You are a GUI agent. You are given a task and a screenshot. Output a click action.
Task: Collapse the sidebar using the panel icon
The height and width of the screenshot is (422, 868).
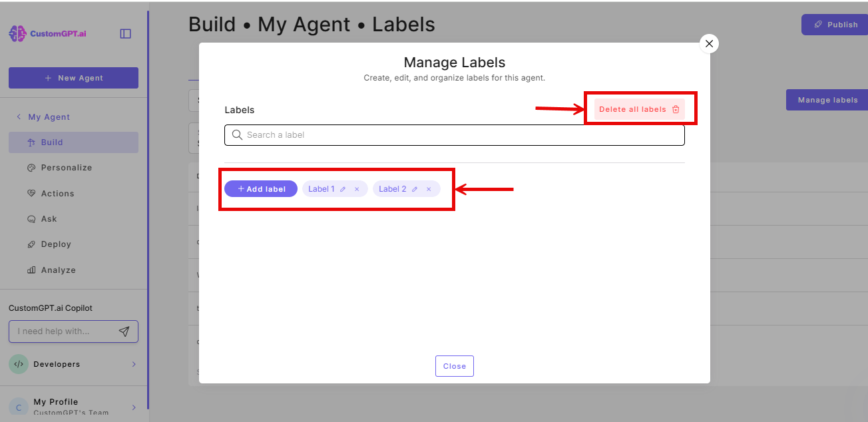coord(125,33)
